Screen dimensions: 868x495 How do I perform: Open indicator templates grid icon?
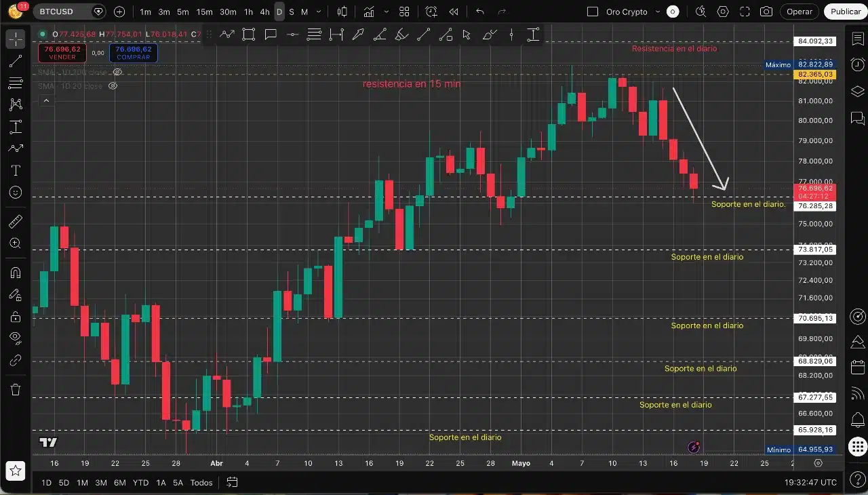click(404, 12)
